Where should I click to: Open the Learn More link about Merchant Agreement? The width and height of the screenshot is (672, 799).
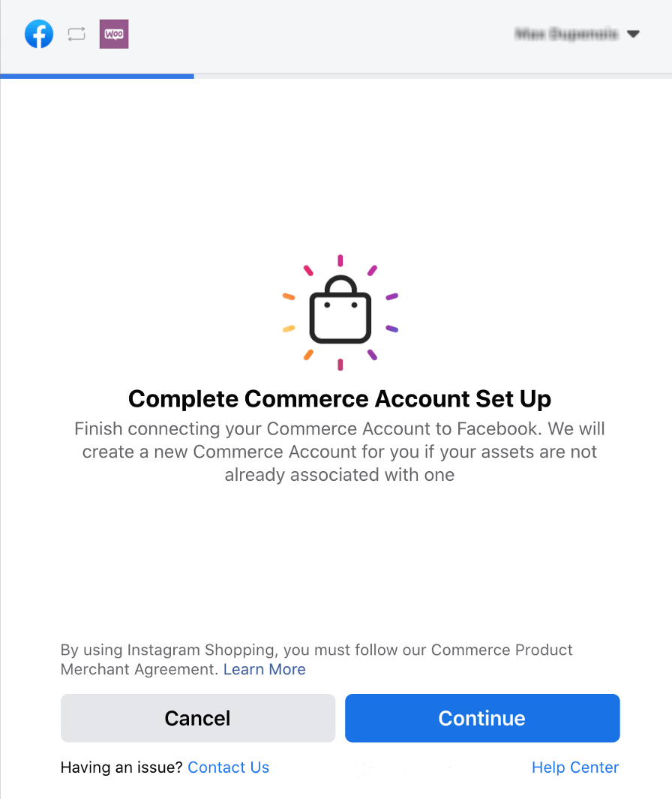tap(264, 668)
